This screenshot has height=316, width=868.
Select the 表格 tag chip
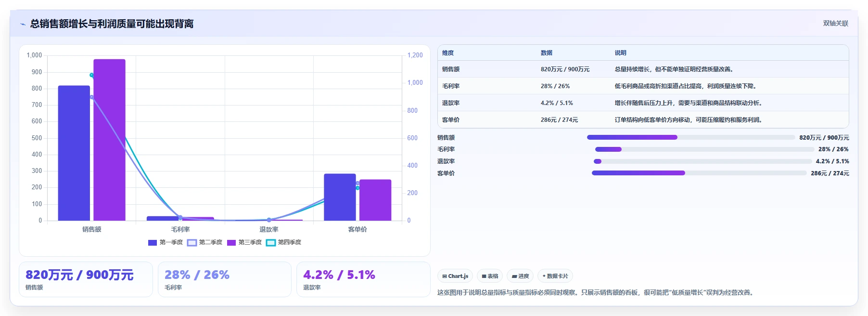pyautogui.click(x=490, y=276)
